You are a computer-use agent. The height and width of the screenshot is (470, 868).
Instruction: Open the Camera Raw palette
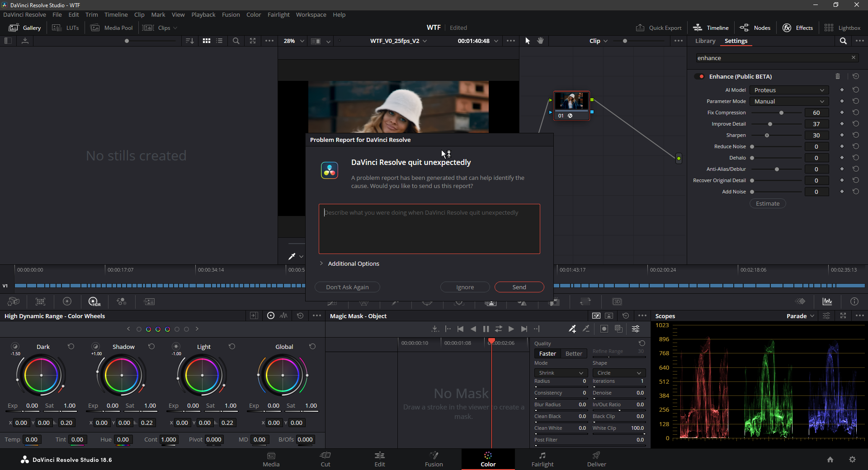click(13, 301)
